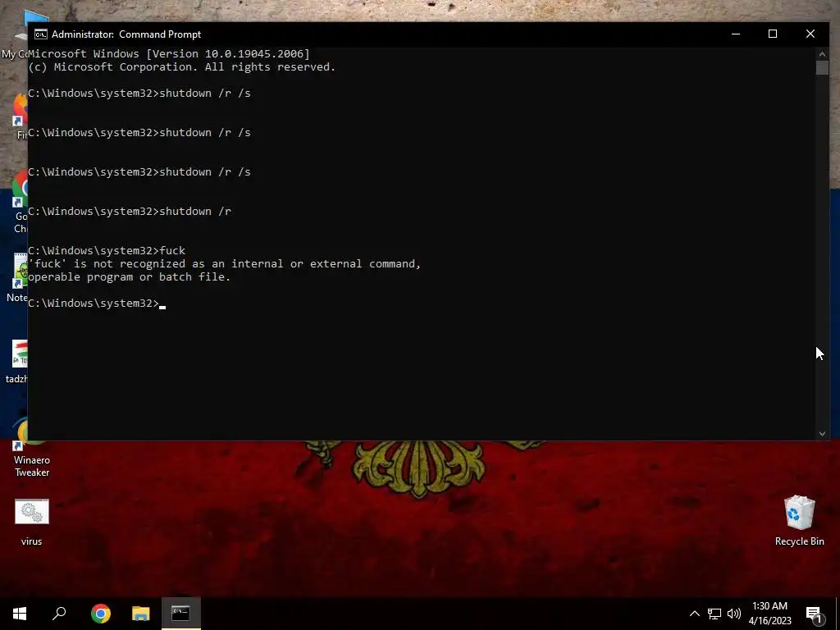Click the console scrollbar down arrow
840x630 pixels.
click(822, 434)
